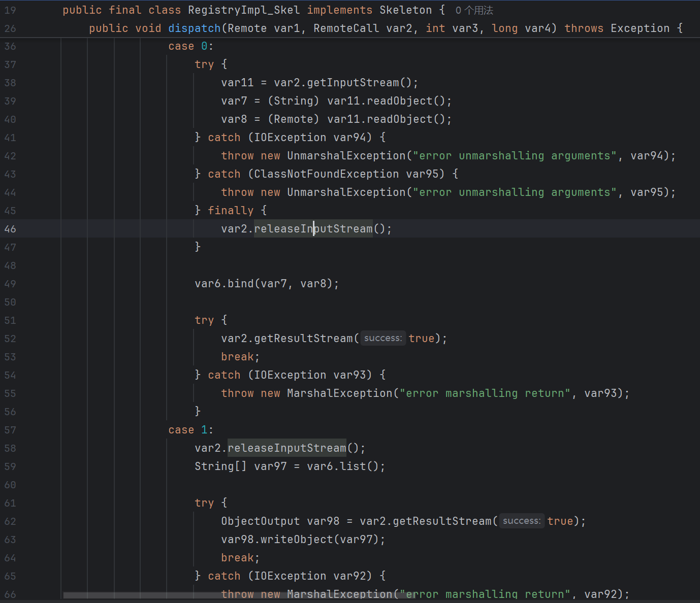
Task: Click the var6.bind method call
Action: click(x=240, y=284)
